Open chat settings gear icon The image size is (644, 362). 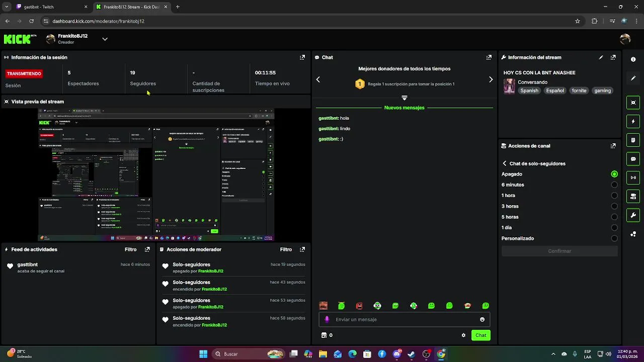tap(463, 335)
